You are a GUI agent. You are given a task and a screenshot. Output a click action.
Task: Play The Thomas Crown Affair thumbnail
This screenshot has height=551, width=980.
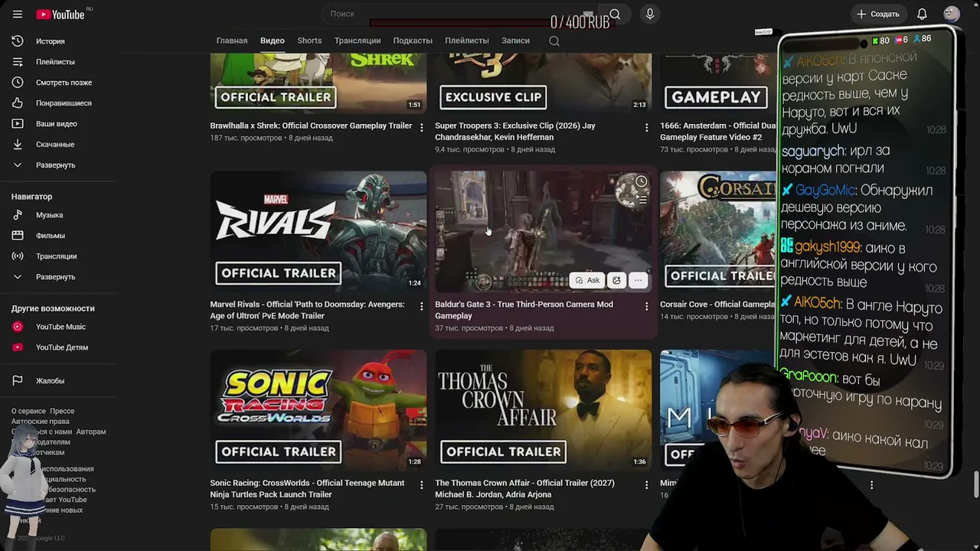click(544, 409)
